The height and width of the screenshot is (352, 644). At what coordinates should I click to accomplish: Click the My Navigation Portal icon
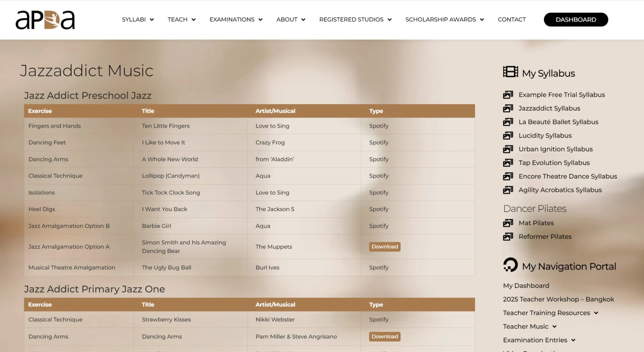point(510,265)
